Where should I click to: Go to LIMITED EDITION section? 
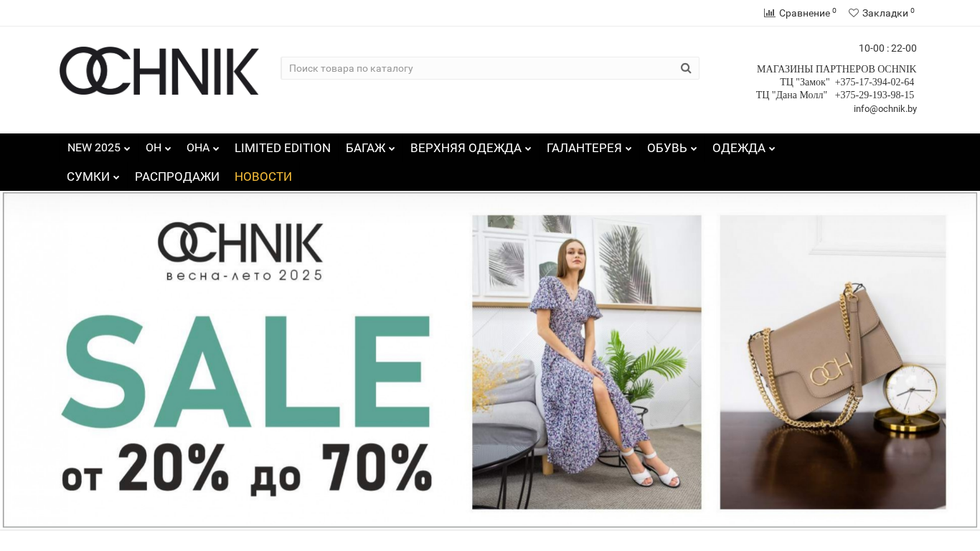click(x=283, y=148)
